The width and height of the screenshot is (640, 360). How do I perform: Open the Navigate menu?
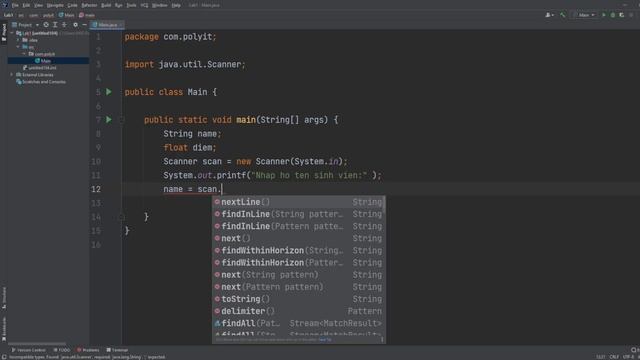click(x=55, y=5)
